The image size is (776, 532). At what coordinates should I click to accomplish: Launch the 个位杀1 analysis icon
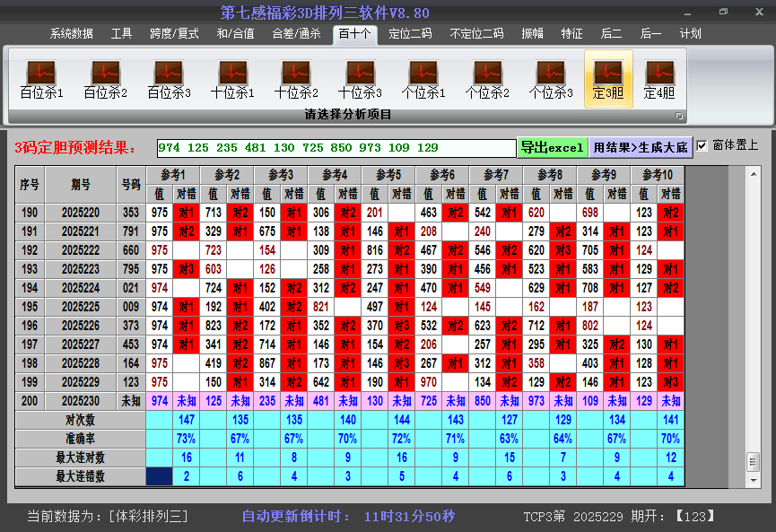423,79
